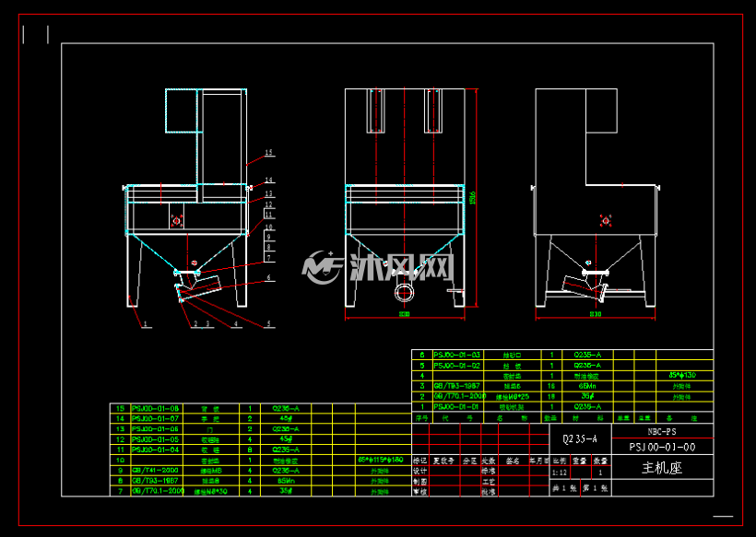Image resolution: width=756 pixels, height=537 pixels.
Task: Click part code PSJ00-01-03 in row 6
Action: (x=456, y=355)
